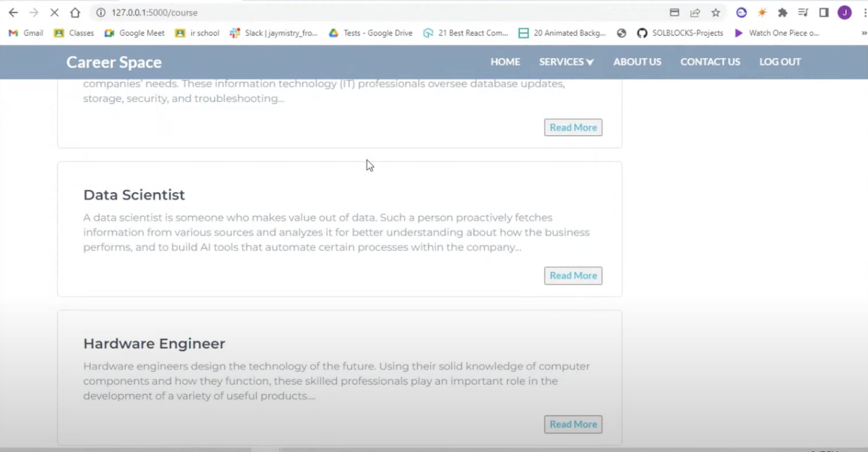Click the browser back arrow
Screen dimensions: 868x452
[x=13, y=13]
